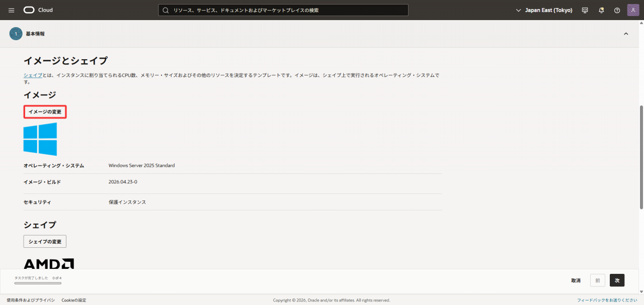The width and height of the screenshot is (644, 305).
Task: Open the 使用条件およびプライバシ footer link
Action: click(31, 300)
